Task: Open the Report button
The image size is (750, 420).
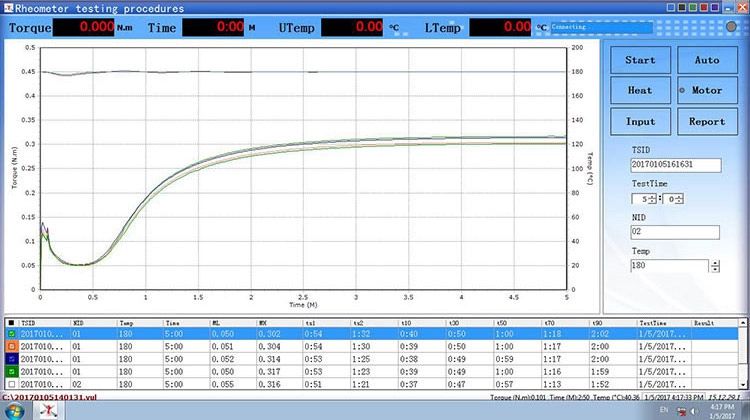Action: click(x=706, y=121)
